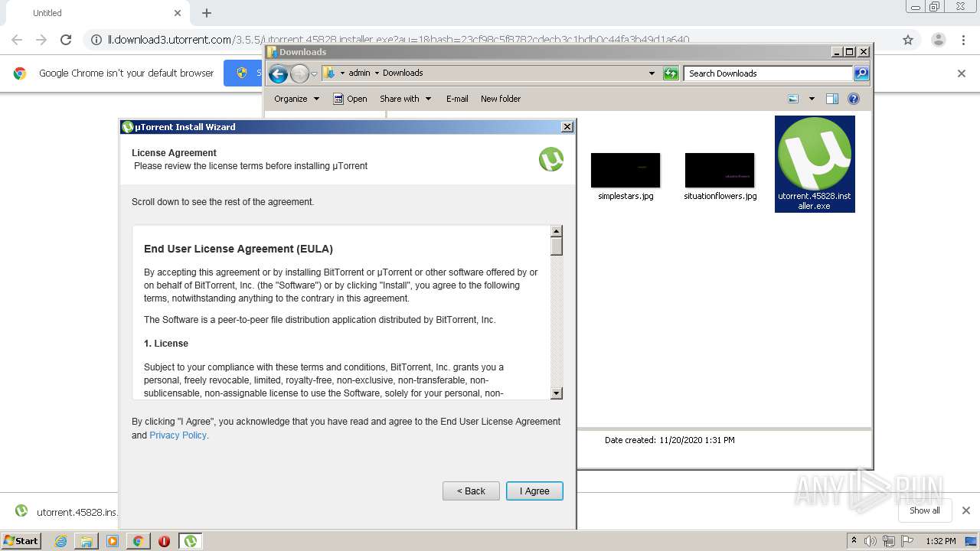Bookmark this page with the star icon

908,40
